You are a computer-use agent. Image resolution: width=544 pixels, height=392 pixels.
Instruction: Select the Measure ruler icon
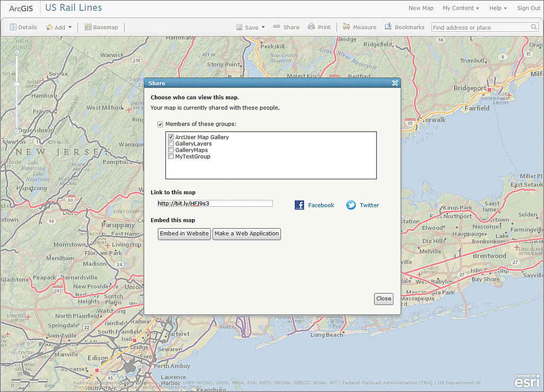(x=346, y=27)
